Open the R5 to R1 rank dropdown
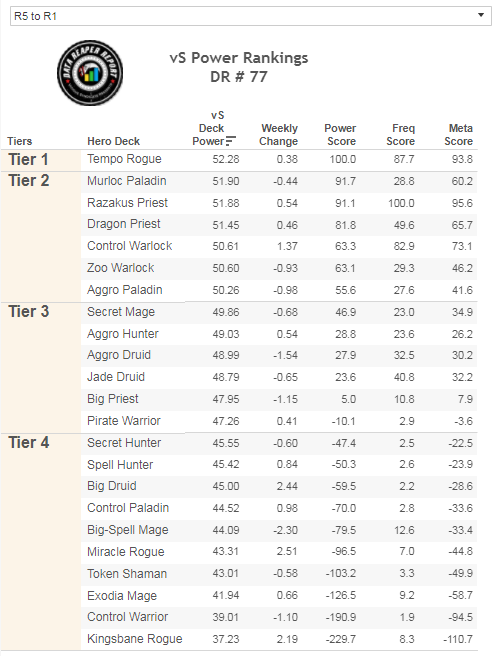497x656 pixels. coord(251,16)
